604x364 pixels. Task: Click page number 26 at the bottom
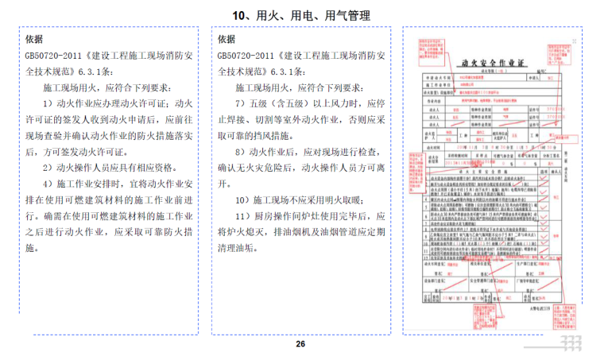[300, 344]
